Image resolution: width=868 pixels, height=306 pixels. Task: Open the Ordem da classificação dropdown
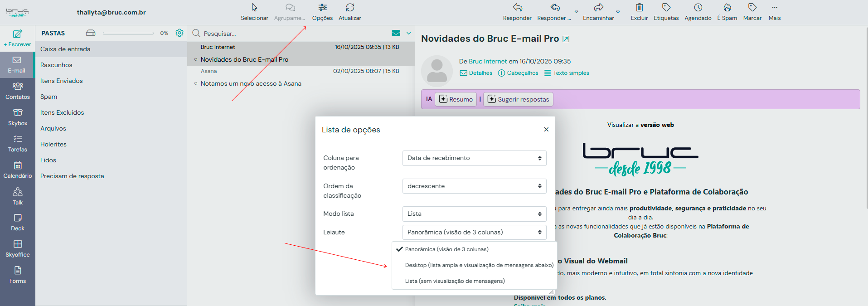(474, 186)
